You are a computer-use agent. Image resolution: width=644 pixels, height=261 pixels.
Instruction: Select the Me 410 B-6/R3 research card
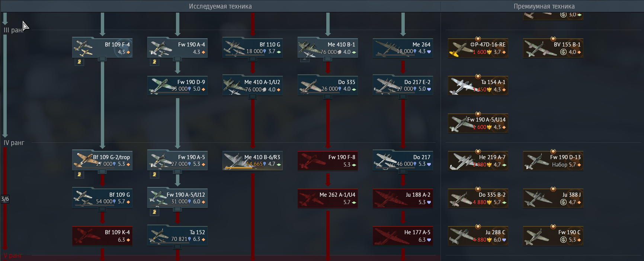click(253, 160)
